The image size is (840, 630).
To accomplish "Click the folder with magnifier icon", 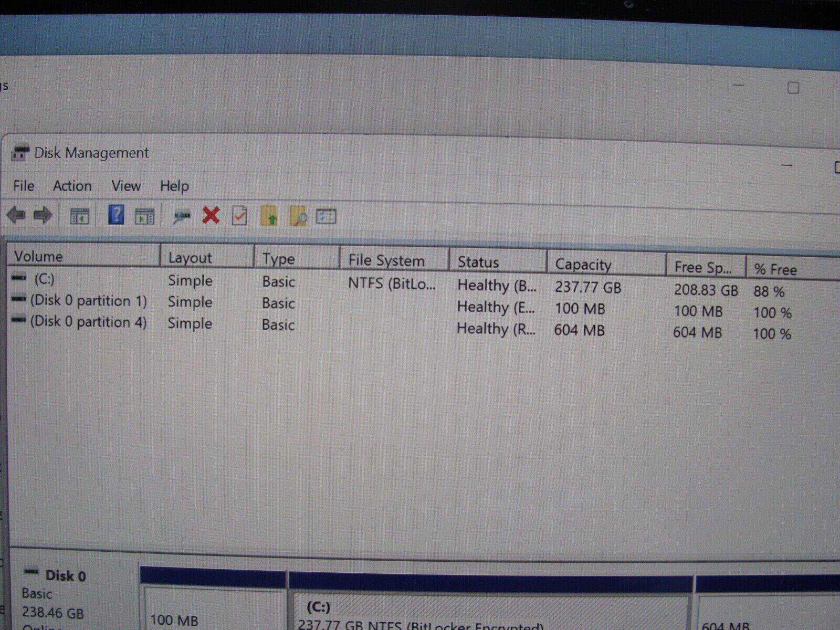I will pyautogui.click(x=298, y=216).
